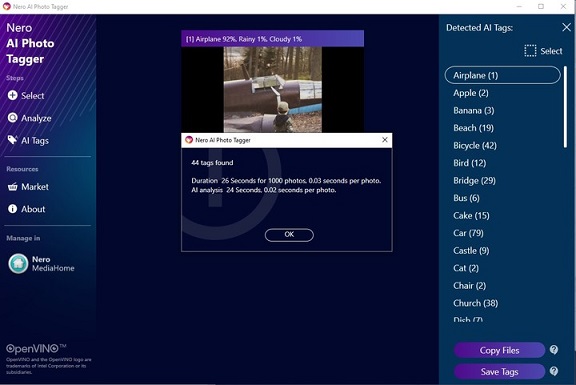This screenshot has height=385, width=576.
Task: Click the About info icon
Action: pyautogui.click(x=12, y=209)
